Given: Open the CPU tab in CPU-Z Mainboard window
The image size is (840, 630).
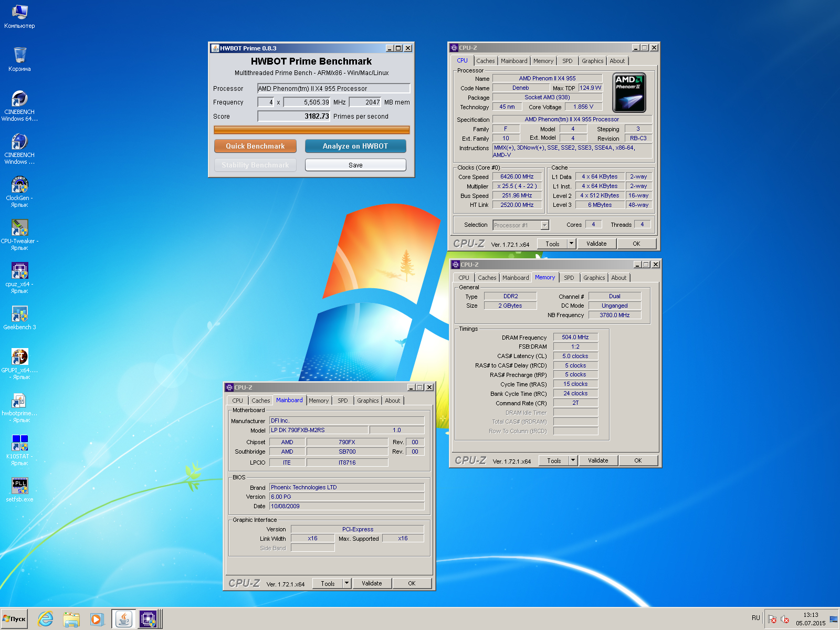Looking at the screenshot, I should tap(237, 401).
